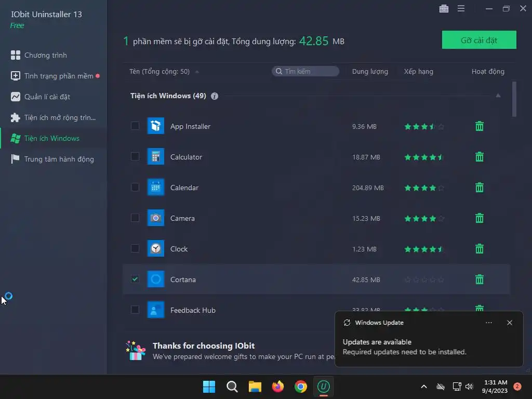
Task: Open network status tray icon
Action: (x=457, y=387)
